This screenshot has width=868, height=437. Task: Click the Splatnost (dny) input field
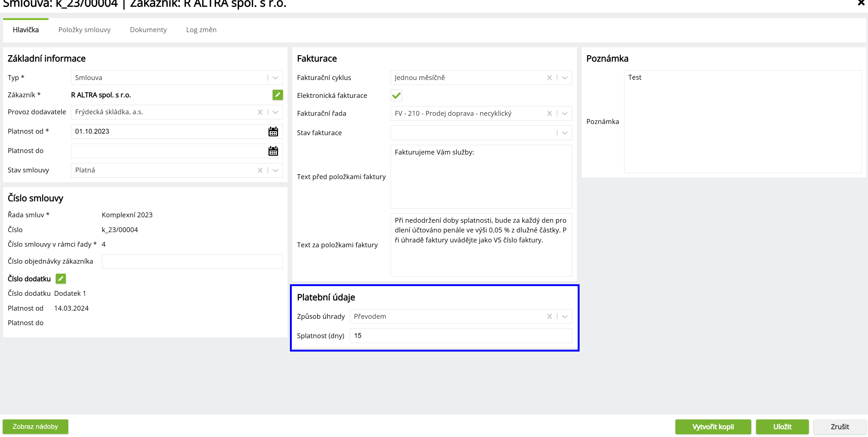pos(460,336)
